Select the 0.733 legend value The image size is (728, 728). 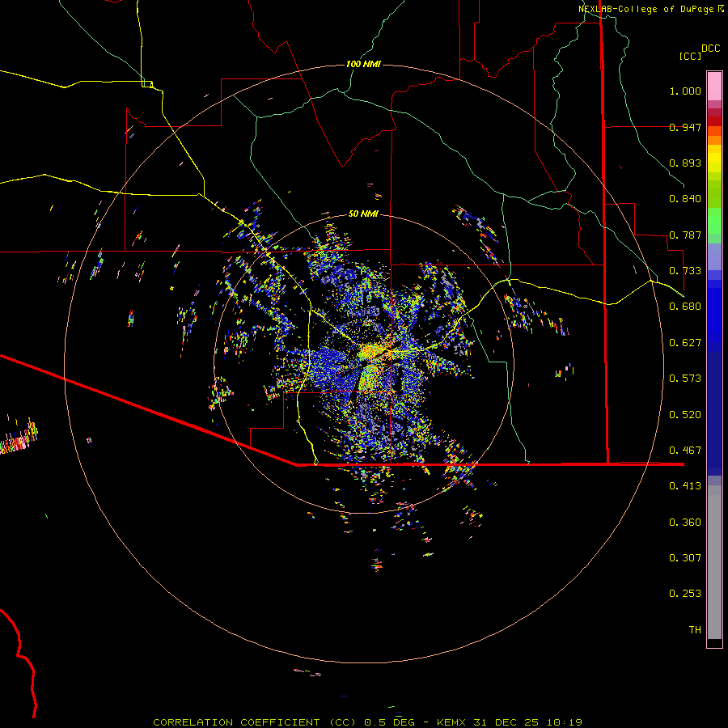pos(685,271)
